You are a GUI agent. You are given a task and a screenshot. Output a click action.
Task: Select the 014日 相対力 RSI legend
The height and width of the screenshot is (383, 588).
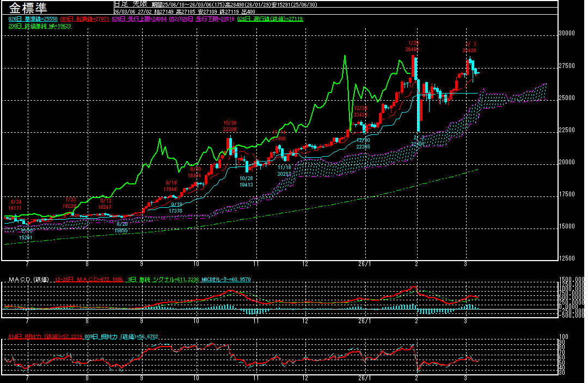pos(42,337)
